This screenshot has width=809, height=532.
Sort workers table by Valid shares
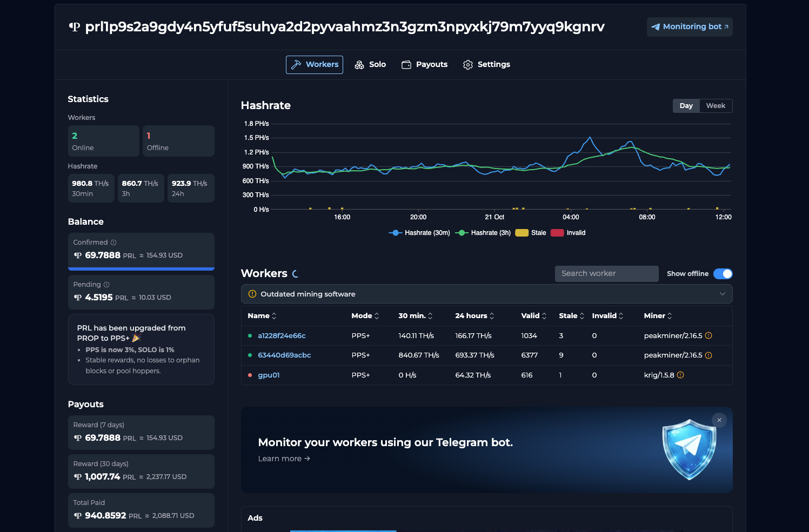534,316
